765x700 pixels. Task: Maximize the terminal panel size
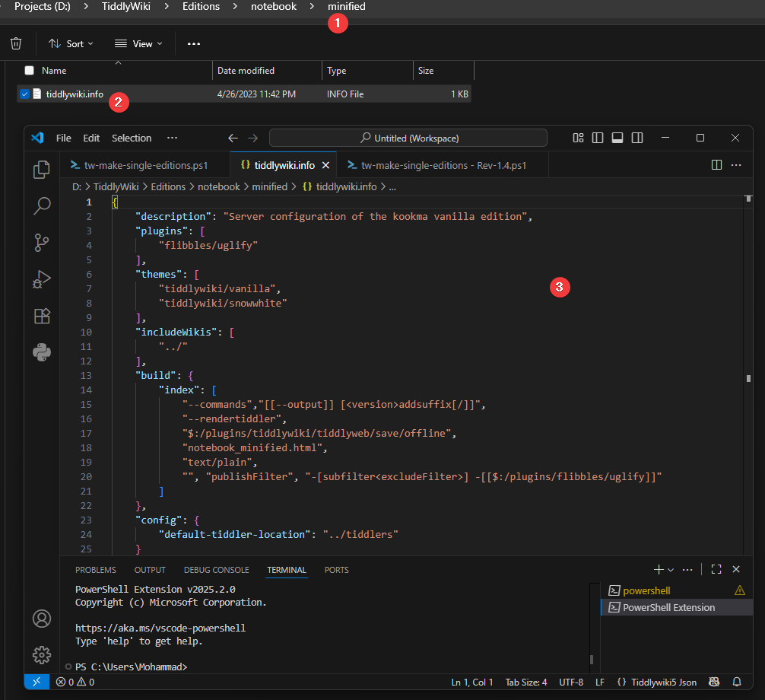(716, 569)
